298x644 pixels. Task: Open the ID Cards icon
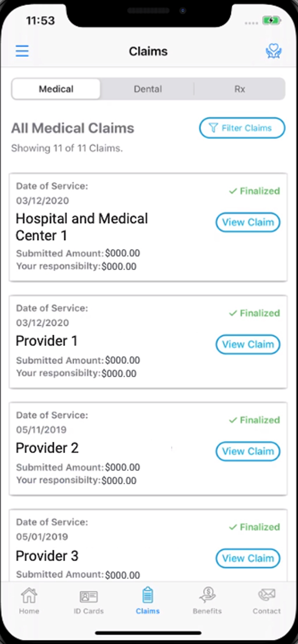[89, 597]
